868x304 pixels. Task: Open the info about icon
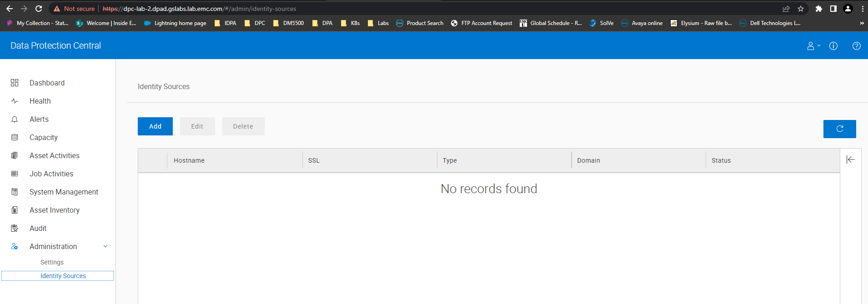click(833, 46)
